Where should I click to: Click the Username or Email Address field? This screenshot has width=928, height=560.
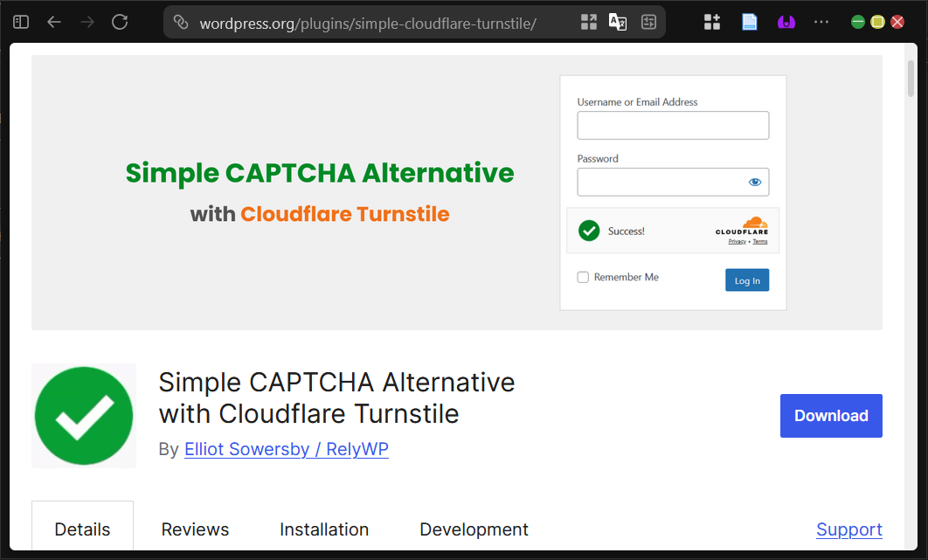point(673,125)
